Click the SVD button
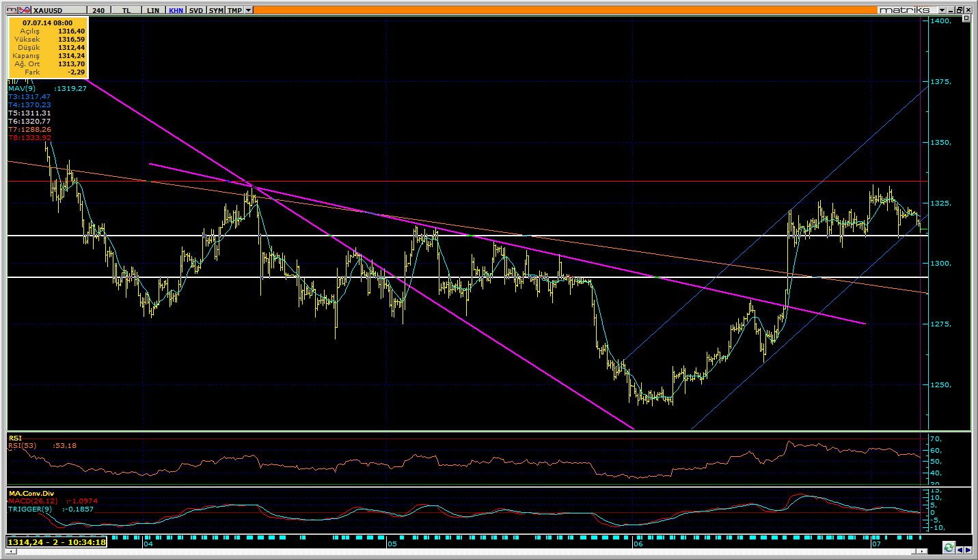The image size is (978, 560). [196, 10]
